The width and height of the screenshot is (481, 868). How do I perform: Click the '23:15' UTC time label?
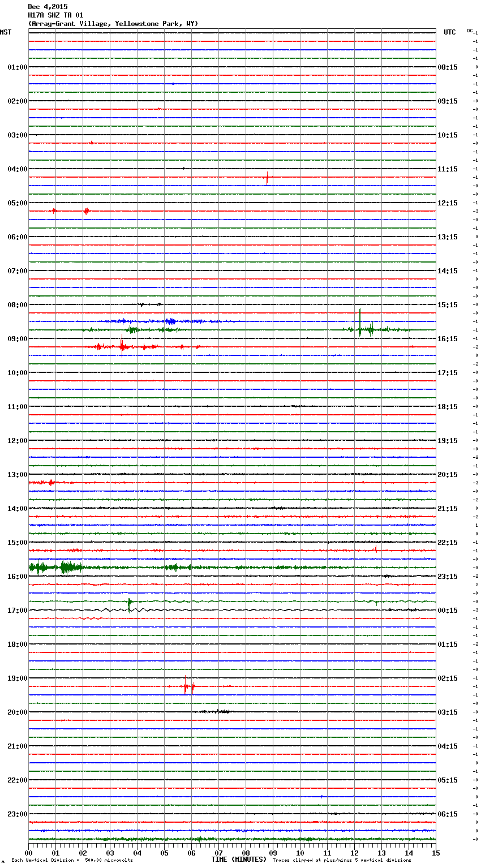coord(448,577)
